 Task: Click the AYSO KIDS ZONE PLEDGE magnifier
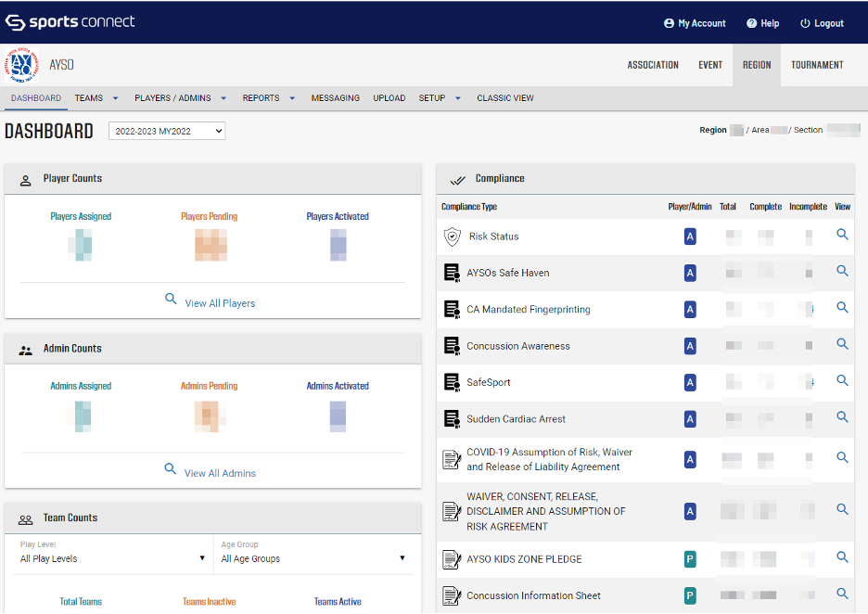(842, 557)
